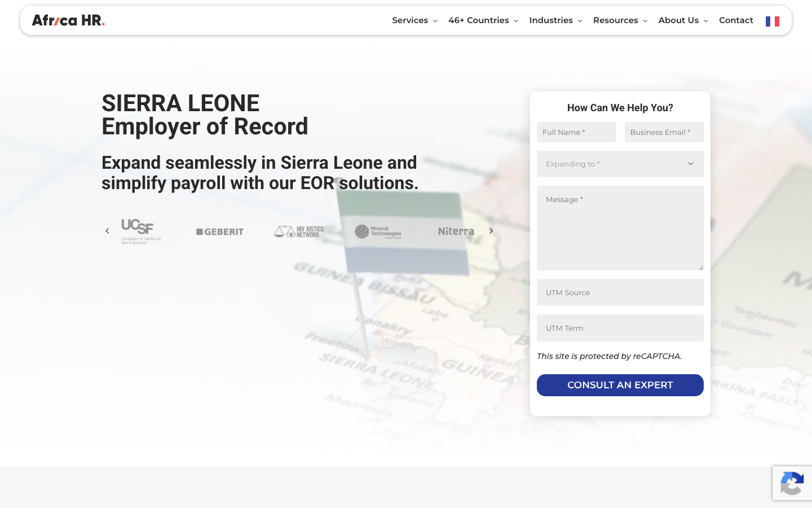The width and height of the screenshot is (812, 508).
Task: Open the Expanding to dropdown
Action: pyautogui.click(x=620, y=164)
